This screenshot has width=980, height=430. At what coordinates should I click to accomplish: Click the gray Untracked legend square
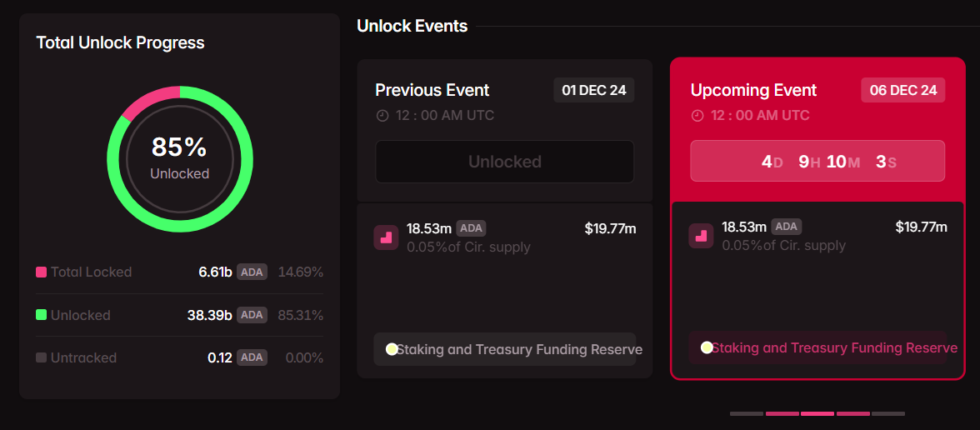click(x=41, y=357)
